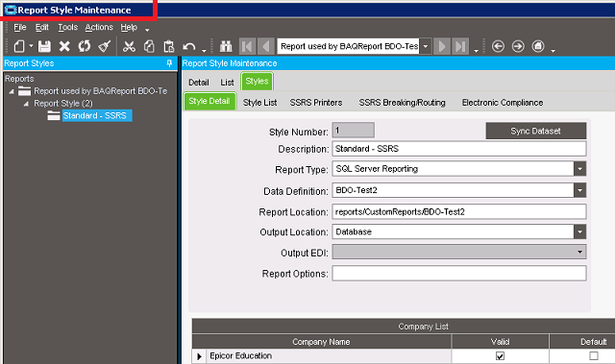Click the Reports root label in the tree

click(19, 79)
